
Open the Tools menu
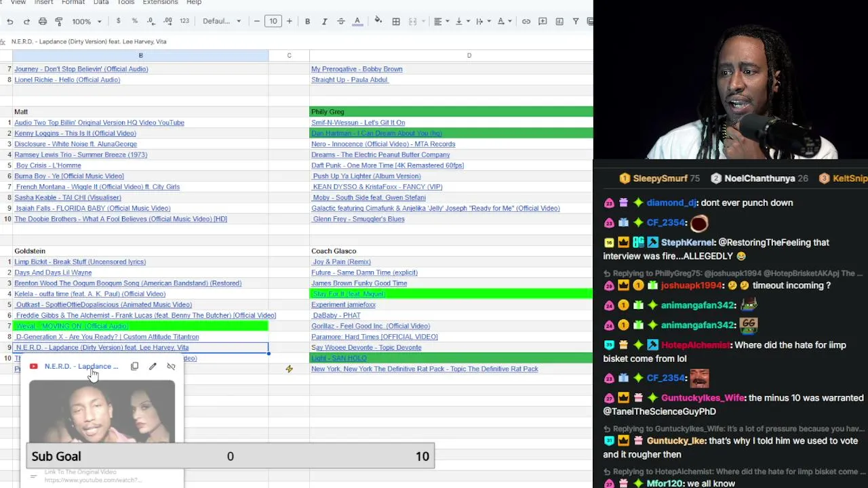[x=125, y=3]
